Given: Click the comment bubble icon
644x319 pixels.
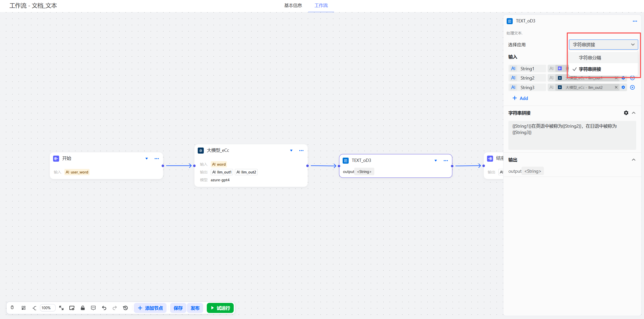Looking at the screenshot, I should pos(93,308).
